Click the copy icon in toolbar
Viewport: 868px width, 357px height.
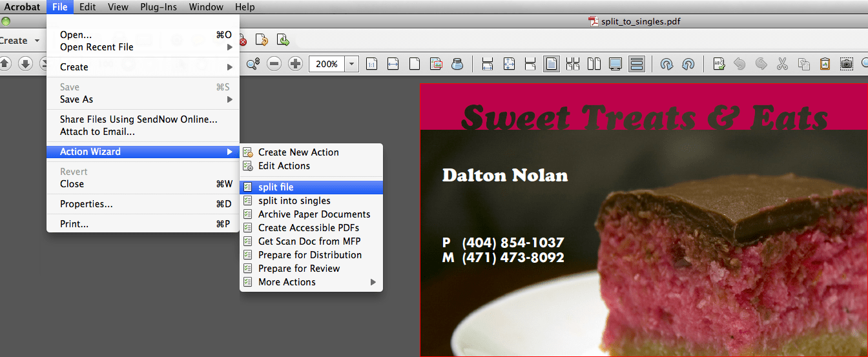click(804, 64)
